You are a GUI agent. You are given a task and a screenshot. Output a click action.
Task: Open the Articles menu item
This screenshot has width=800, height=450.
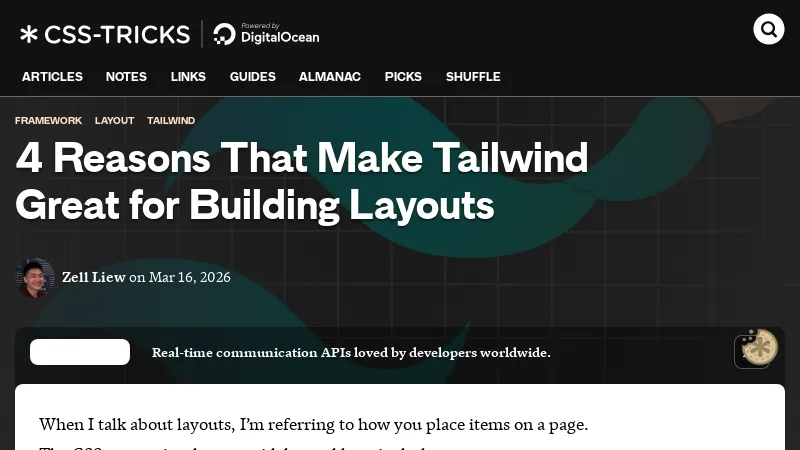[52, 77]
